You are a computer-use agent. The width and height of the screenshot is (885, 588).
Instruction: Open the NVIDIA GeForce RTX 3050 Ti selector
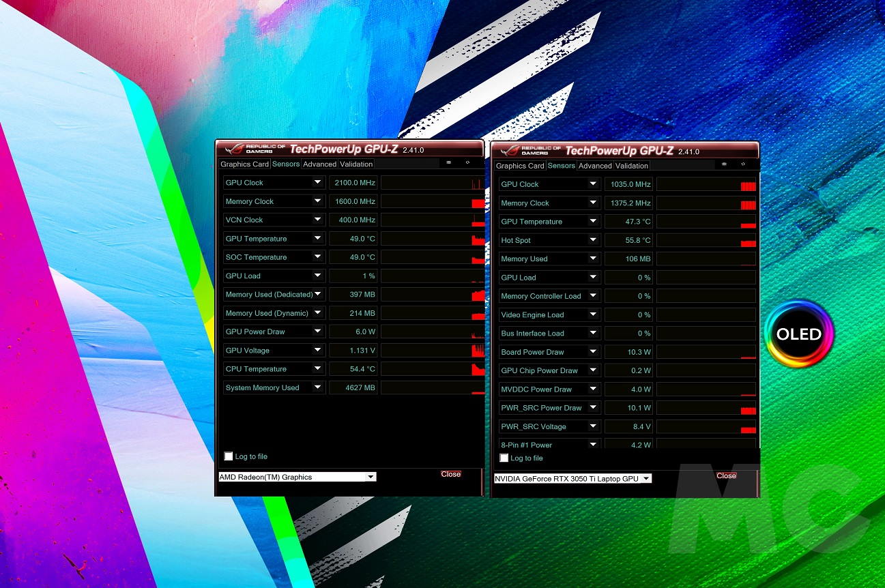(x=572, y=479)
